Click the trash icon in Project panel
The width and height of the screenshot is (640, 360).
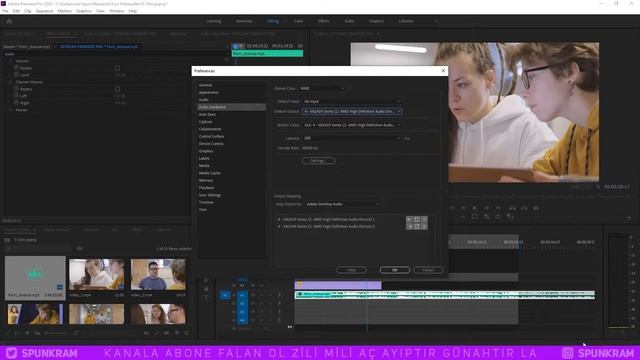tap(187, 333)
